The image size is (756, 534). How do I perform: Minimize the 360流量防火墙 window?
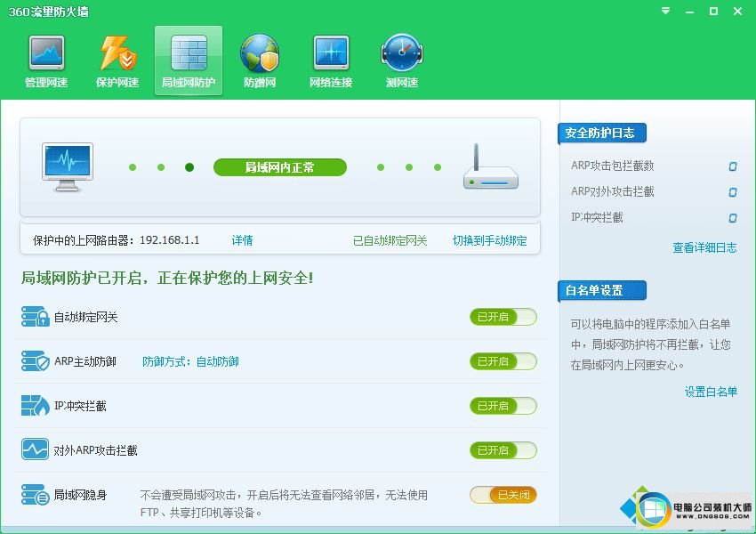pyautogui.click(x=690, y=11)
